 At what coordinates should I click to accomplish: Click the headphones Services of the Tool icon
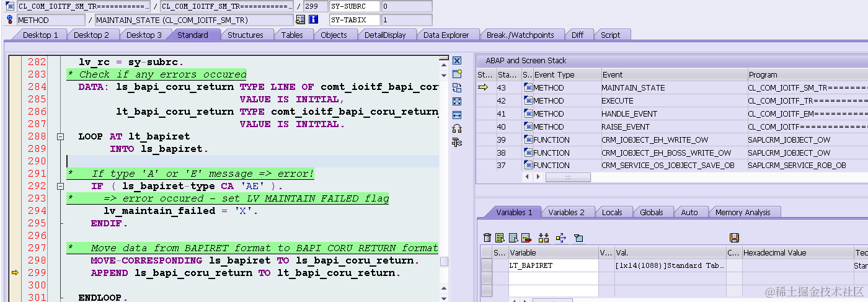[457, 128]
